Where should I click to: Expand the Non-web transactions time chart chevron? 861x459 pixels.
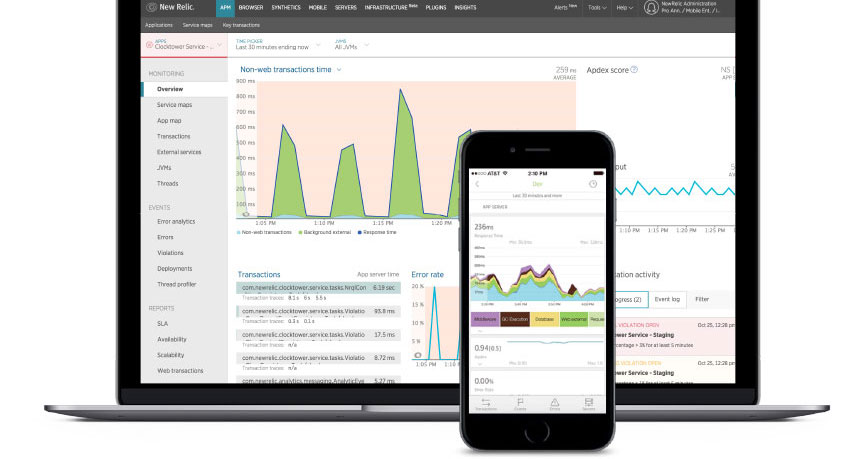(339, 70)
